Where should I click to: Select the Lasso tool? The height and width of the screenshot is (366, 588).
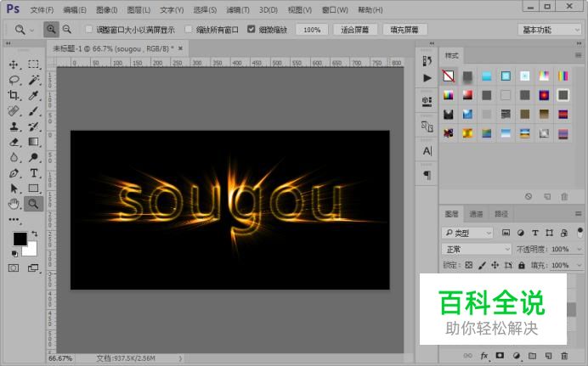pos(14,80)
